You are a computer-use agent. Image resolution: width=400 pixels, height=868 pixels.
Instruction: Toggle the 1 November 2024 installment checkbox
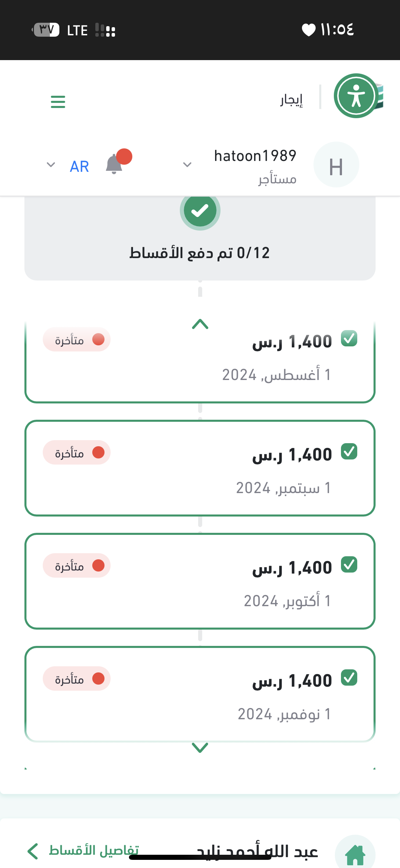(349, 678)
